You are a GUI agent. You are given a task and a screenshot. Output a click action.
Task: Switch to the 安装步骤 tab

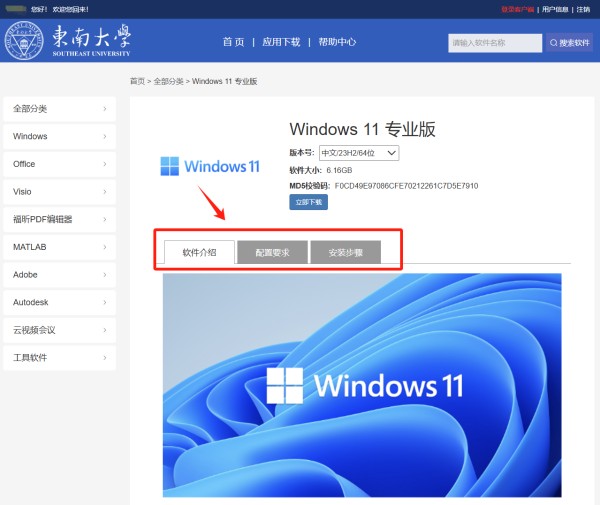[346, 252]
